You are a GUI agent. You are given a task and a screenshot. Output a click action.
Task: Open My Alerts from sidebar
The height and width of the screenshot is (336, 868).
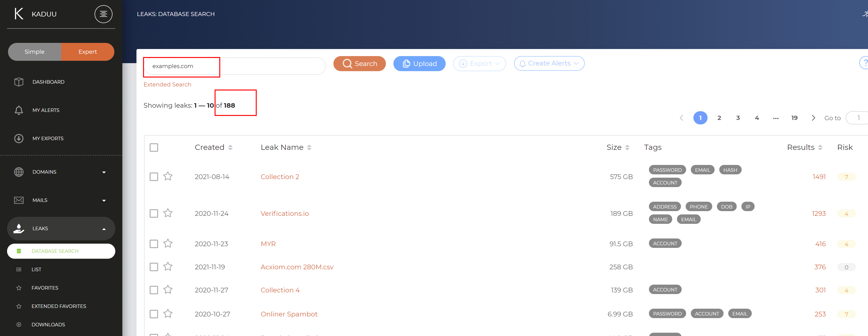pyautogui.click(x=46, y=110)
